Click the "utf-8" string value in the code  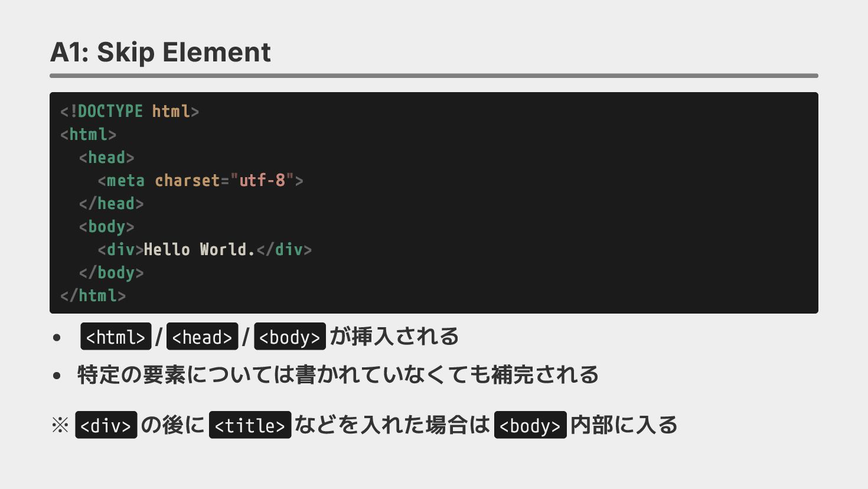pyautogui.click(x=262, y=180)
